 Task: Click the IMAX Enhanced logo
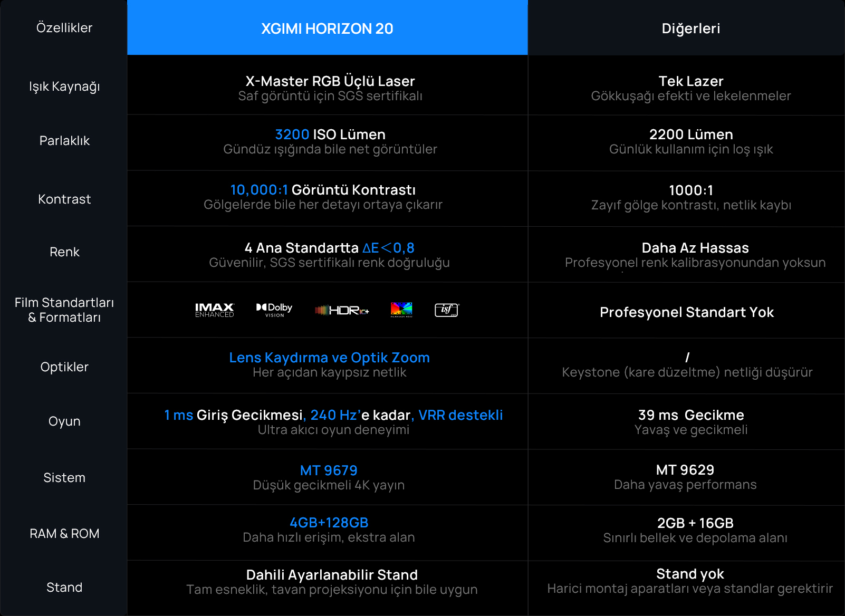pyautogui.click(x=214, y=310)
